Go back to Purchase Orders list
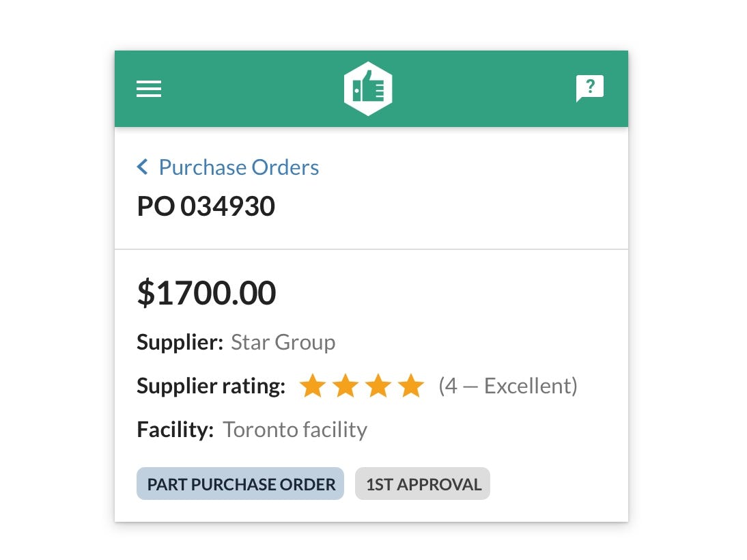This screenshot has width=747, height=560. [x=238, y=167]
